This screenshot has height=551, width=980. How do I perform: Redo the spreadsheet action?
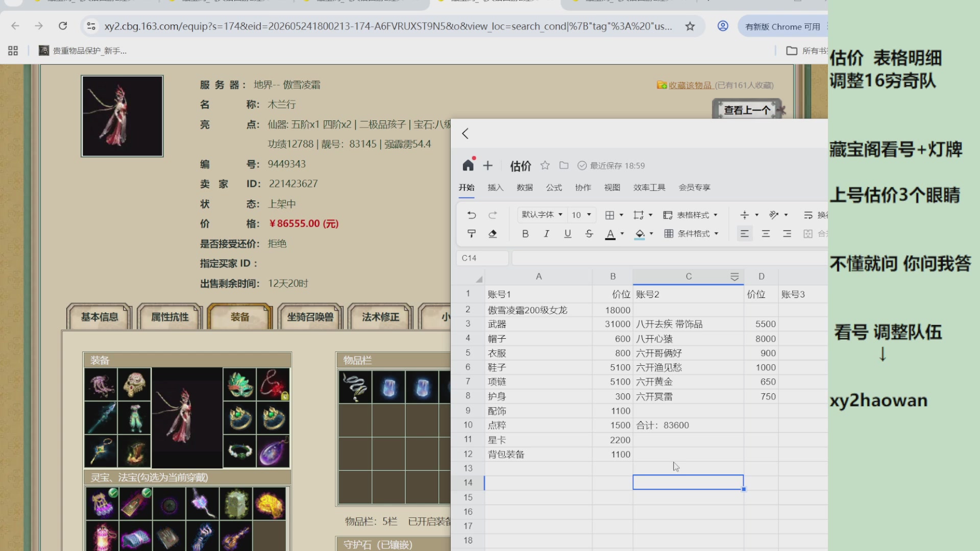493,215
